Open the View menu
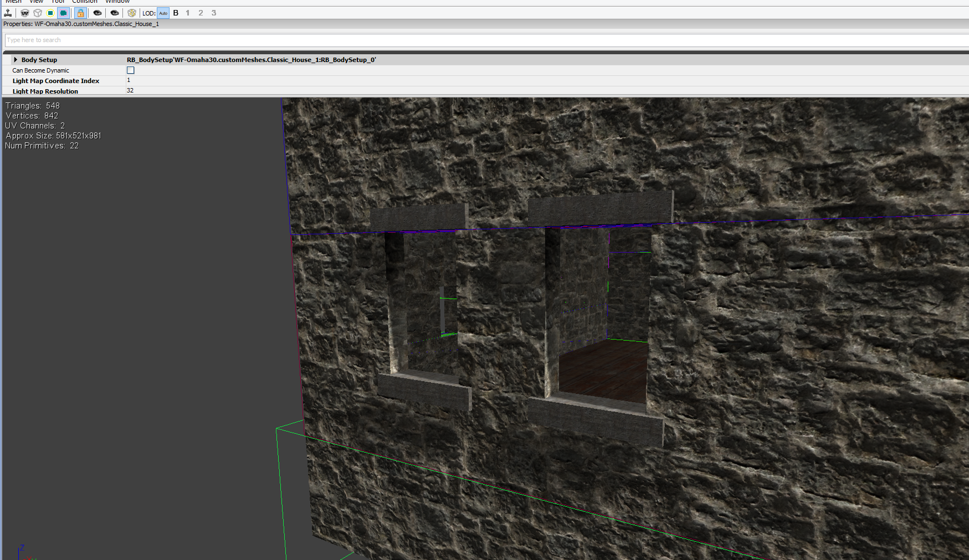 (36, 2)
